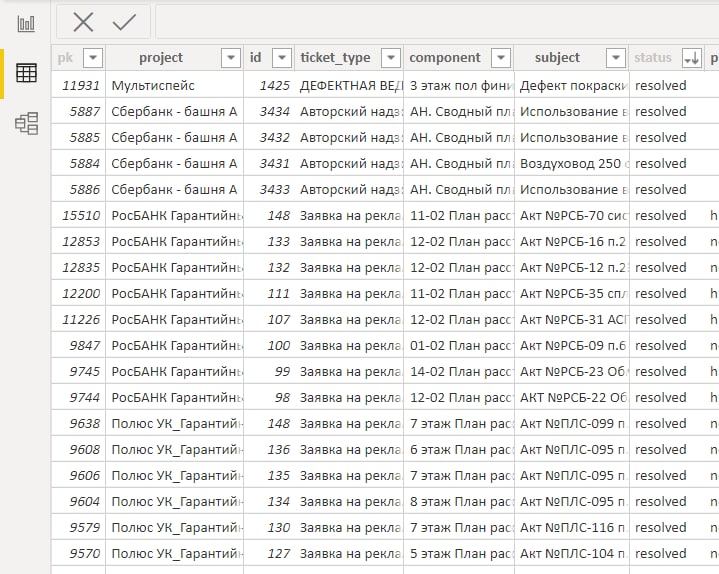Image resolution: width=719 pixels, height=574 pixels.
Task: Open the project column filter dropdown
Action: [x=231, y=58]
